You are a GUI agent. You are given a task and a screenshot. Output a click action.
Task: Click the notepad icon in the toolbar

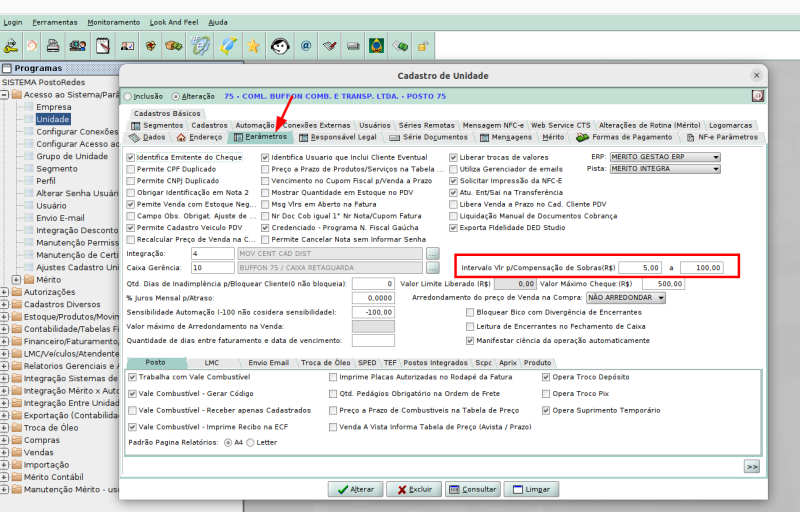[103, 46]
